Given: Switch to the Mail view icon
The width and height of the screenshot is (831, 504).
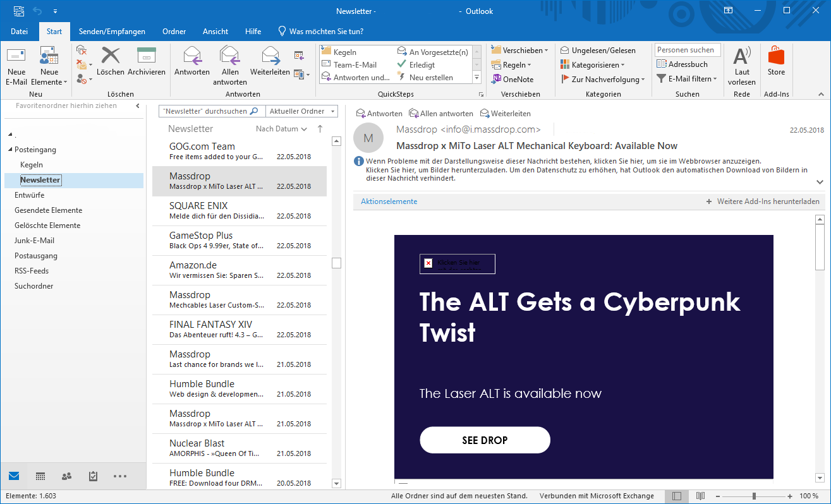Looking at the screenshot, I should pyautogui.click(x=14, y=476).
